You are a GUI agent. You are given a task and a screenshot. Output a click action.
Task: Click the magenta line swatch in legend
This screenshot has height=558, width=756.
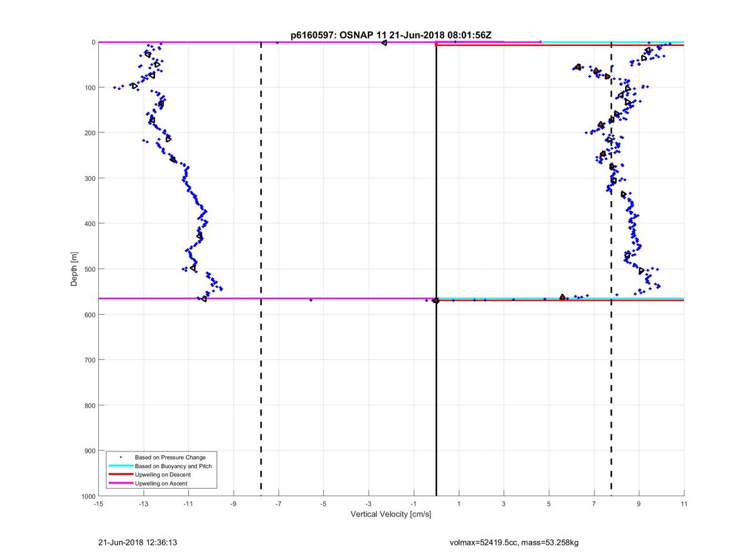(121, 484)
